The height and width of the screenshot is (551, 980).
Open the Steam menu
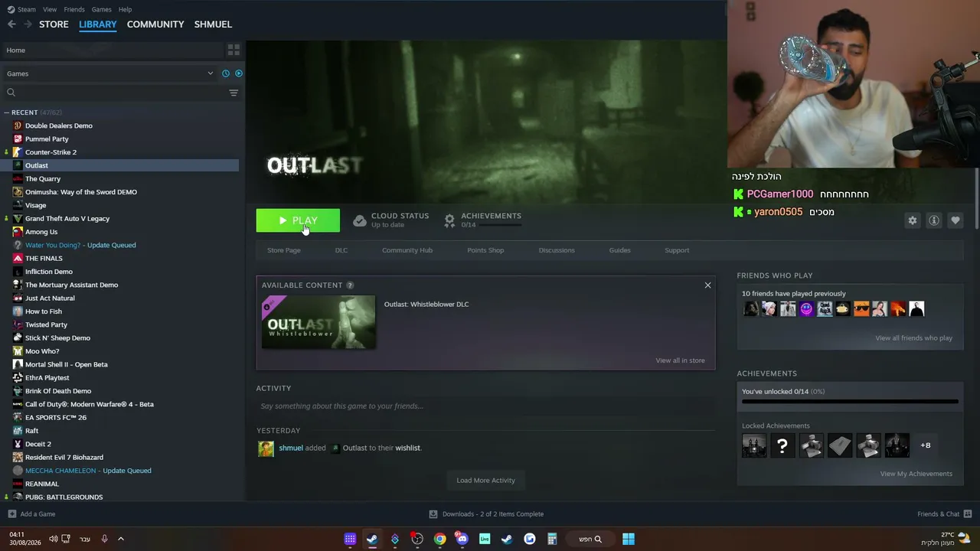click(27, 9)
